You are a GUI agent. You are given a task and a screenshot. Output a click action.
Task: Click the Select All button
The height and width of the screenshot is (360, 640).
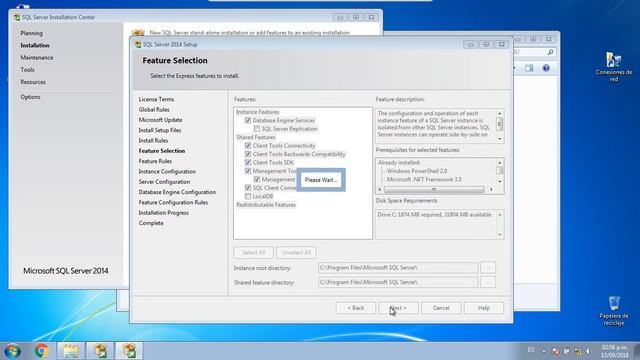[x=253, y=253]
